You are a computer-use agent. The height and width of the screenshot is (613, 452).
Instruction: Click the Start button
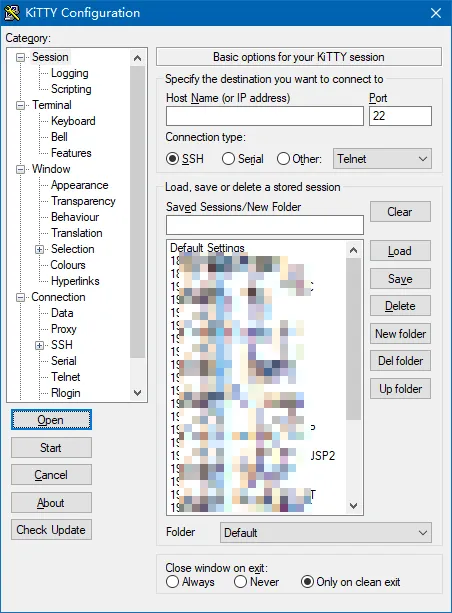51,448
